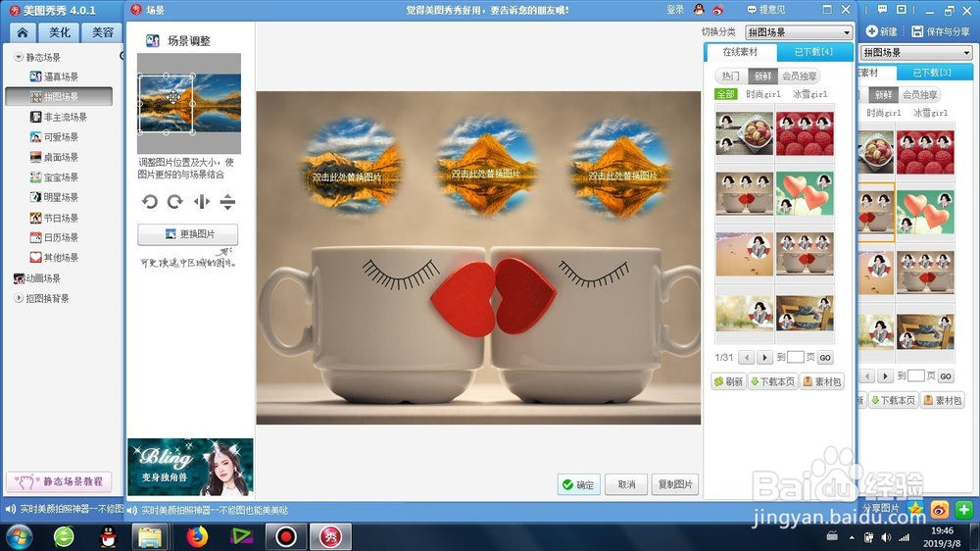Choose the beach footprints scene thumbnail in the dialog
The image size is (980, 551).
click(745, 255)
